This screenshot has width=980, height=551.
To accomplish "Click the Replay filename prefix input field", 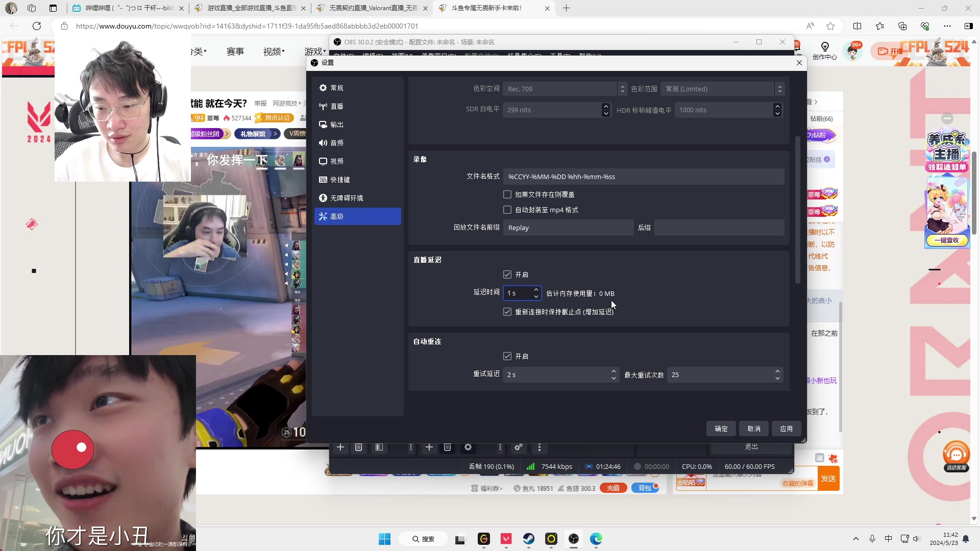I will point(568,227).
